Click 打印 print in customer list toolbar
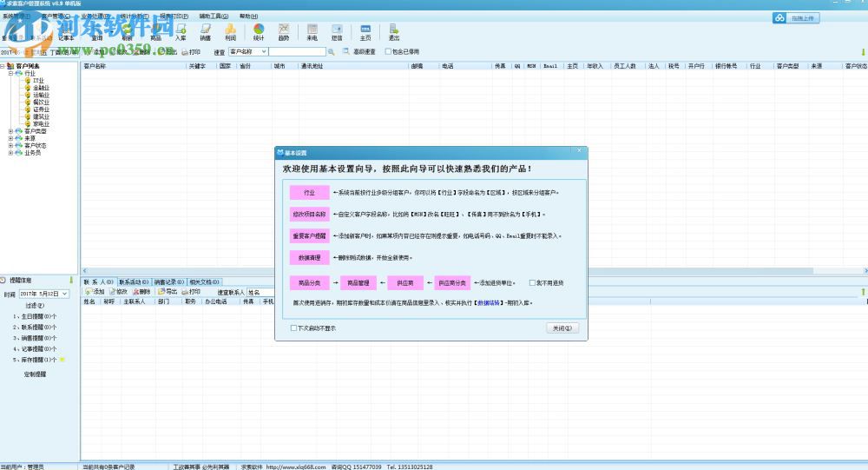Image resolution: width=868 pixels, height=470 pixels. [191, 51]
